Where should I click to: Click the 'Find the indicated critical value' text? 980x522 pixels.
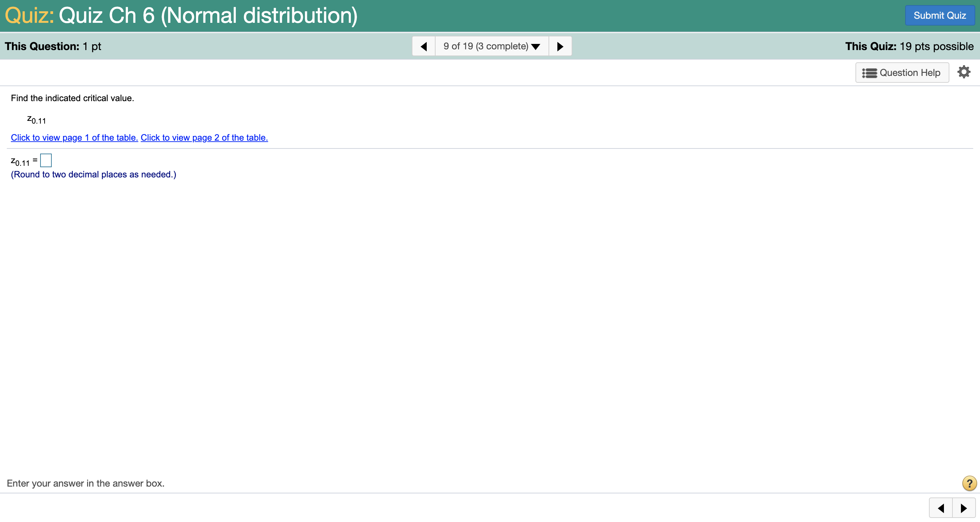coord(72,98)
